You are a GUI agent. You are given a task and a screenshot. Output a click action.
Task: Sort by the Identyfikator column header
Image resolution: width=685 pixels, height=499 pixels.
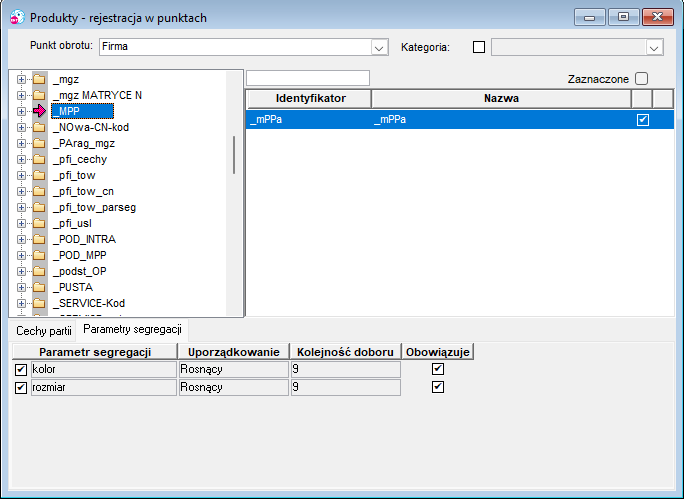click(x=309, y=98)
